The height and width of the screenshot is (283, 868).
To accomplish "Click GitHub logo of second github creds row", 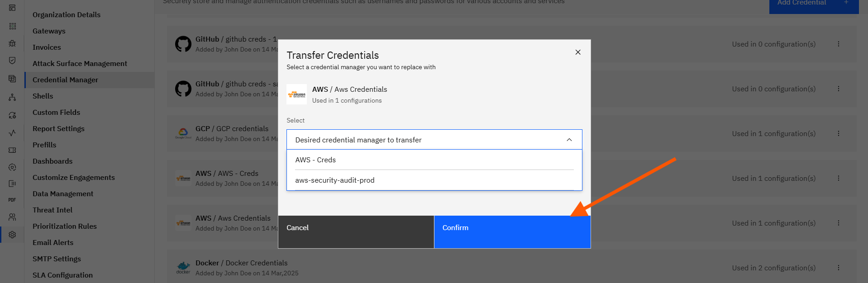I will 183,89.
